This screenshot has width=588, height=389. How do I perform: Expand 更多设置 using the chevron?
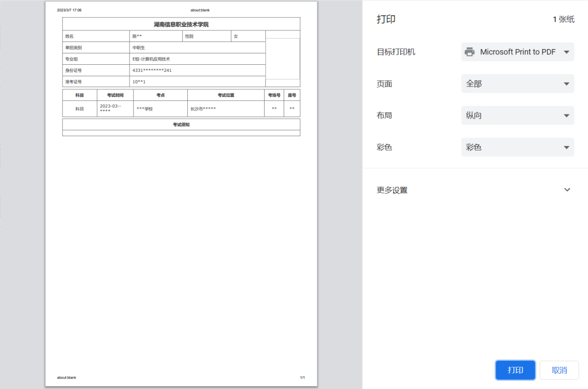click(x=567, y=190)
